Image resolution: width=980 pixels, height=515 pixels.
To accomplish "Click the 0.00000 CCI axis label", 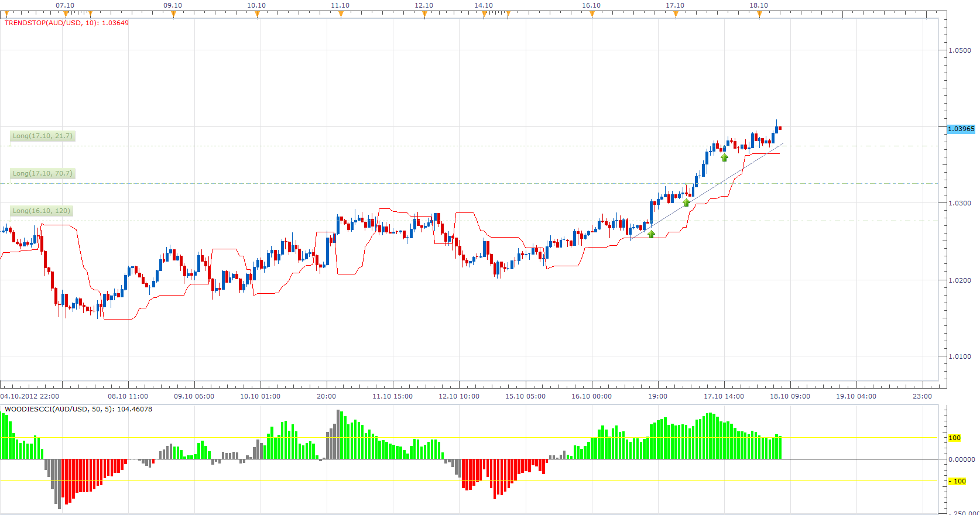I will 962,459.
